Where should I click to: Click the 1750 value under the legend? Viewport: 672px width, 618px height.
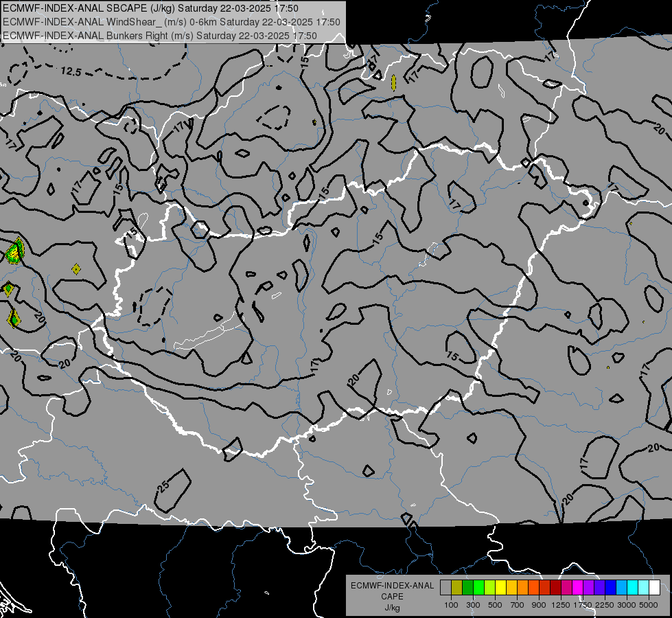[583, 605]
